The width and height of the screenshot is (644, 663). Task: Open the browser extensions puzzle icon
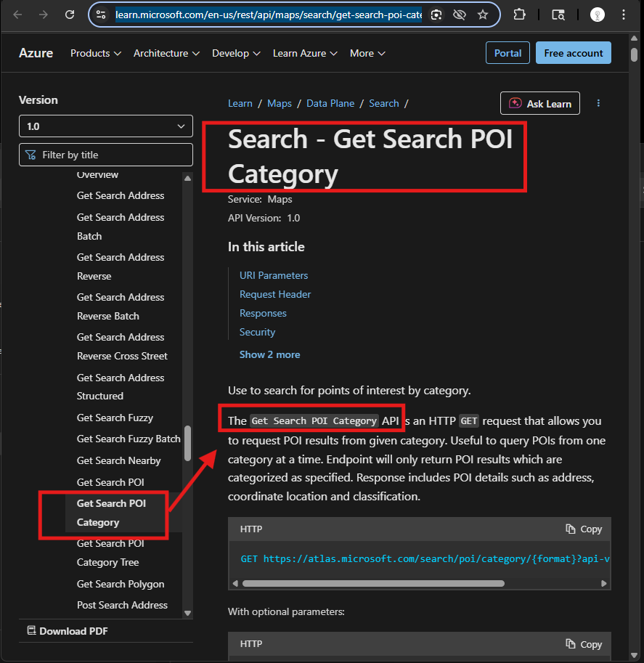click(x=519, y=15)
